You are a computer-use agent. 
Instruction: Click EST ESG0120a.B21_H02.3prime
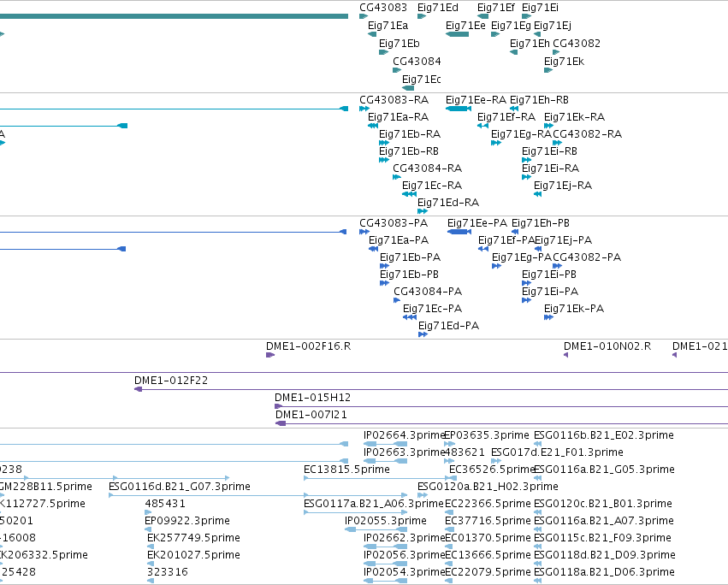point(488,487)
